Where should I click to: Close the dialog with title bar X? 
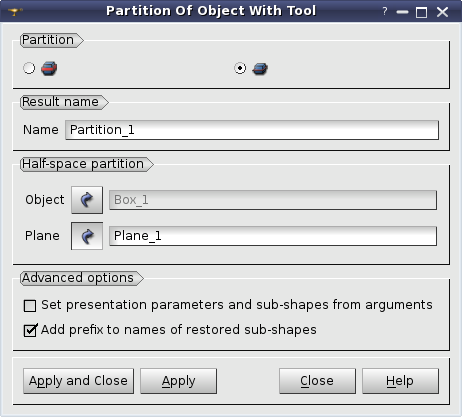pos(442,12)
